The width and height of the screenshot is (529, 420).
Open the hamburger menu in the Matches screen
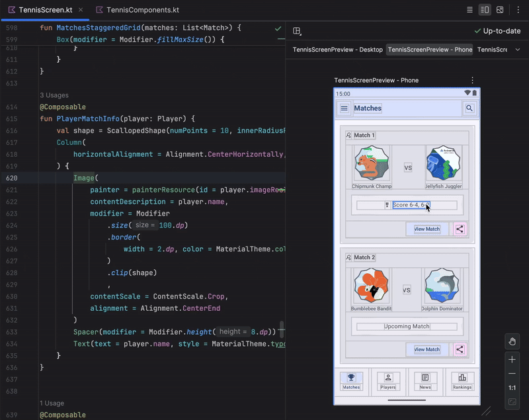[x=344, y=108]
